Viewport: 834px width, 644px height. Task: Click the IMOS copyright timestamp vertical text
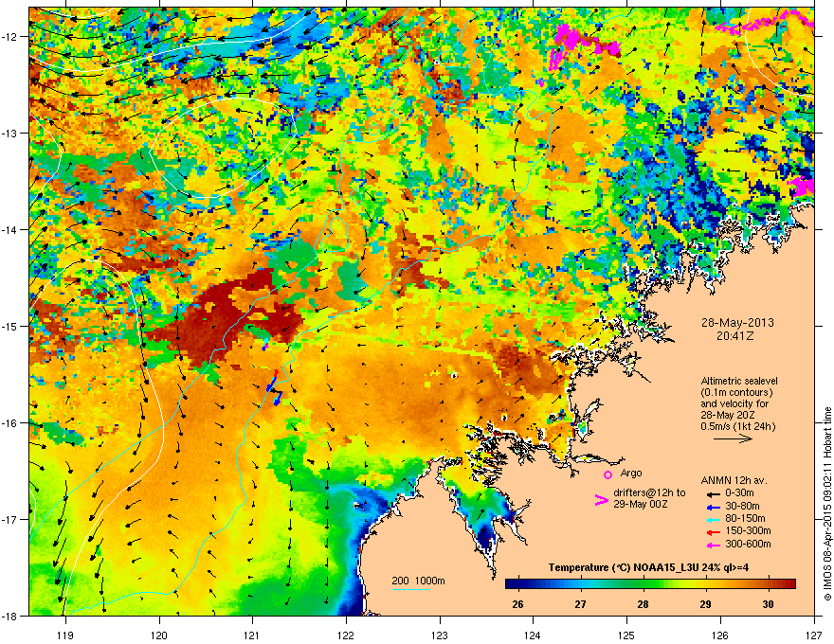click(827, 504)
